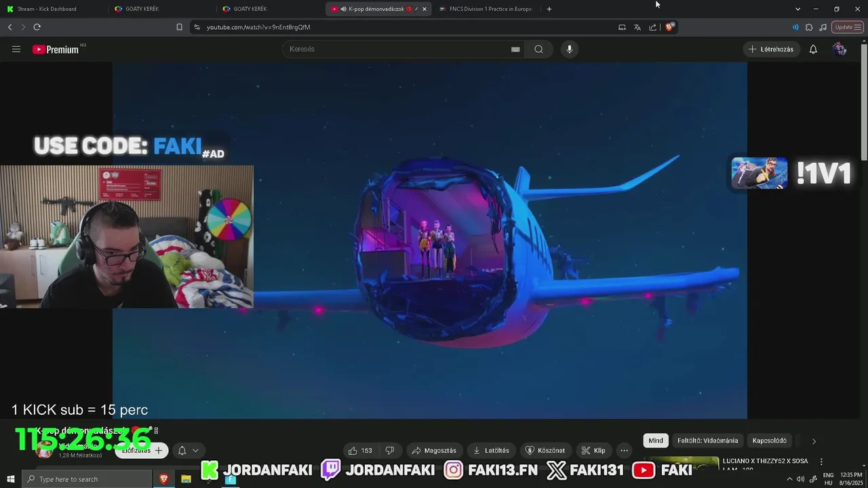Click the search magnifier button
The image size is (868, 488).
[538, 49]
